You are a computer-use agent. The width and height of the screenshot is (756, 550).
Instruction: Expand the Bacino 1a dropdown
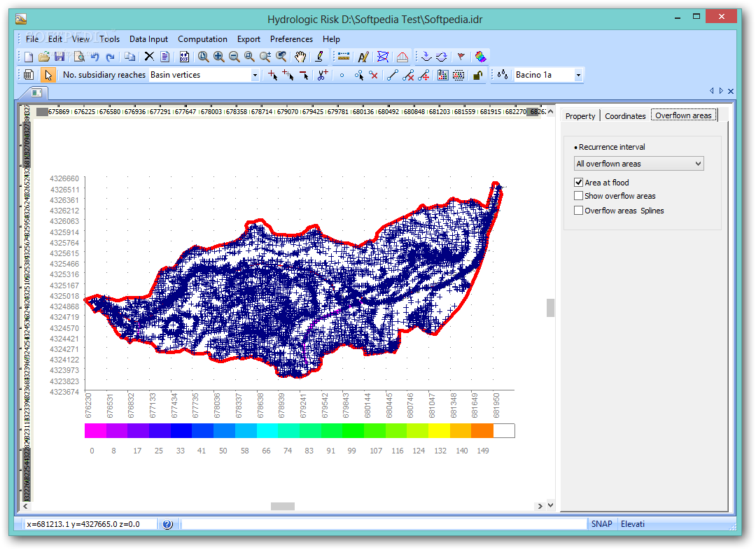click(x=578, y=75)
